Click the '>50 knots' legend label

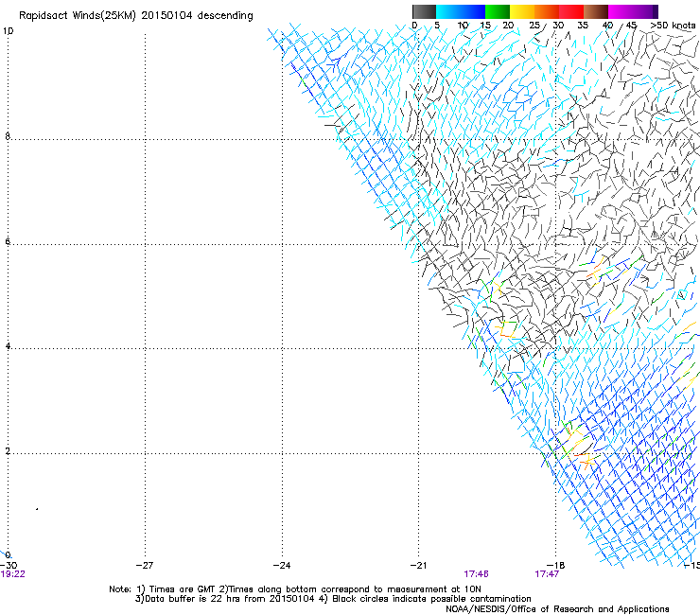coord(673,26)
